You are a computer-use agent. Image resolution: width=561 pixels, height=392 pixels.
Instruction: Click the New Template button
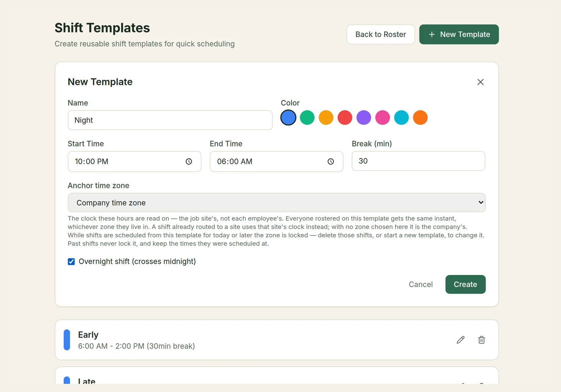[x=459, y=34]
